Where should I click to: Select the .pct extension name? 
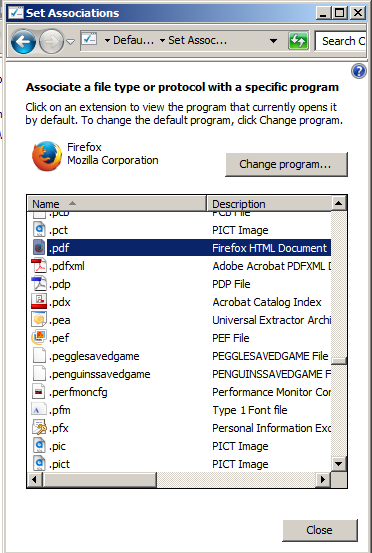58,230
